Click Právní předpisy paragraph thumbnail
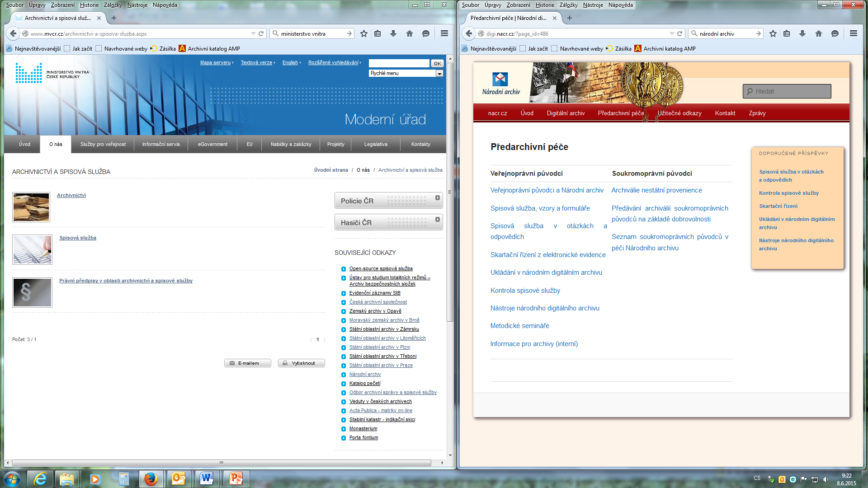The width and height of the screenshot is (868, 488). tap(32, 292)
